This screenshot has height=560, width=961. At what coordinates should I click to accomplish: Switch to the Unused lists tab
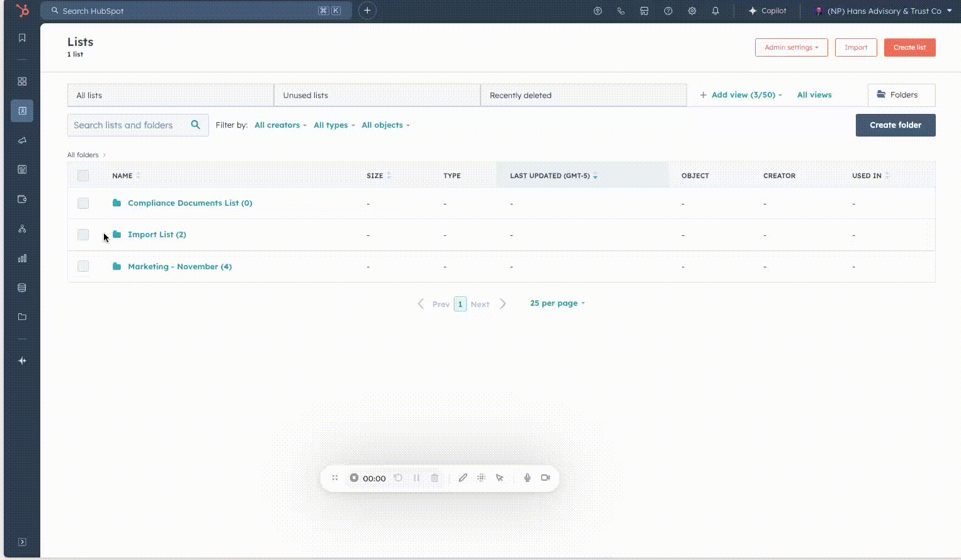[x=377, y=96]
